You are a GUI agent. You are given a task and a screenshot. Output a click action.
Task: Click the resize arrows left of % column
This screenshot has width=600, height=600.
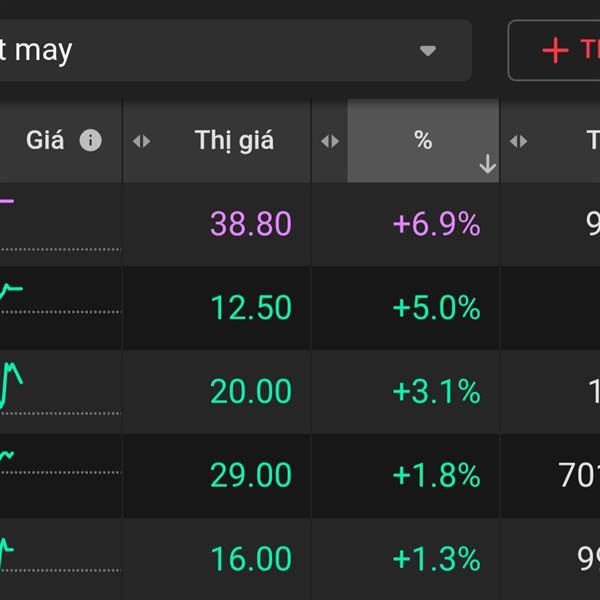(x=330, y=141)
